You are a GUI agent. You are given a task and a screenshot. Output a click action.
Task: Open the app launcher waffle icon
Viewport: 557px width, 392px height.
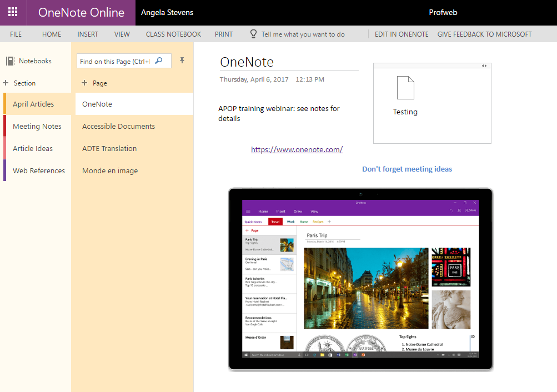coord(13,12)
